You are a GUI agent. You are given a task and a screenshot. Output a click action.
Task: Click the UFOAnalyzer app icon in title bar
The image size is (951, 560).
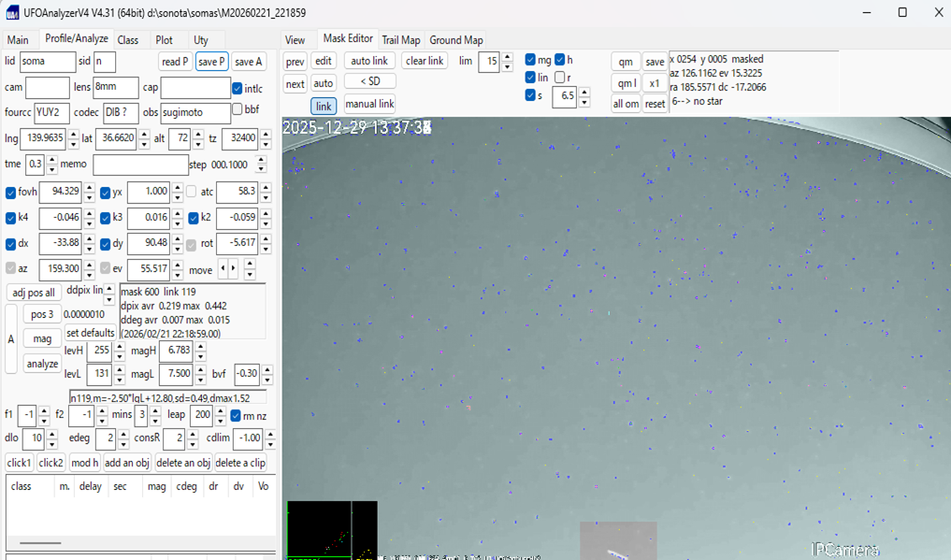tap(12, 13)
